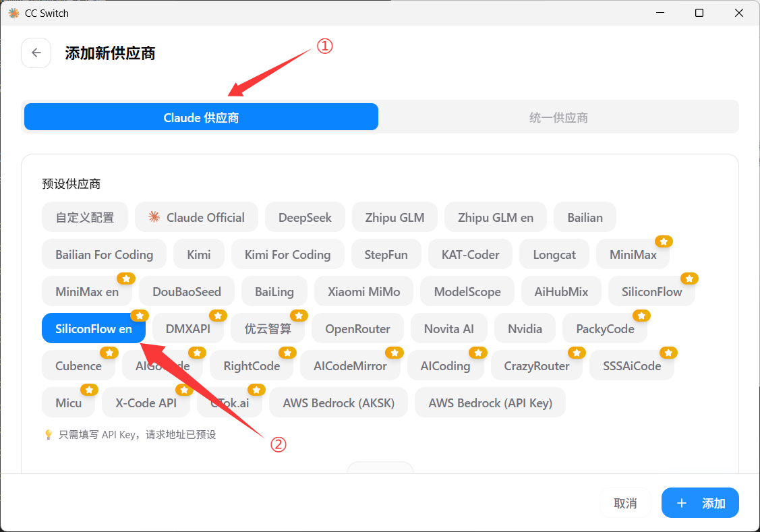
Task: Click the CC Switch app logo icon
Action: pyautogui.click(x=14, y=13)
